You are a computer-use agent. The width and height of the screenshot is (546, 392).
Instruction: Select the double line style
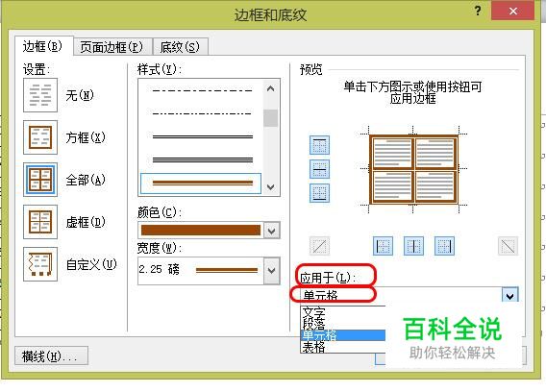click(202, 136)
